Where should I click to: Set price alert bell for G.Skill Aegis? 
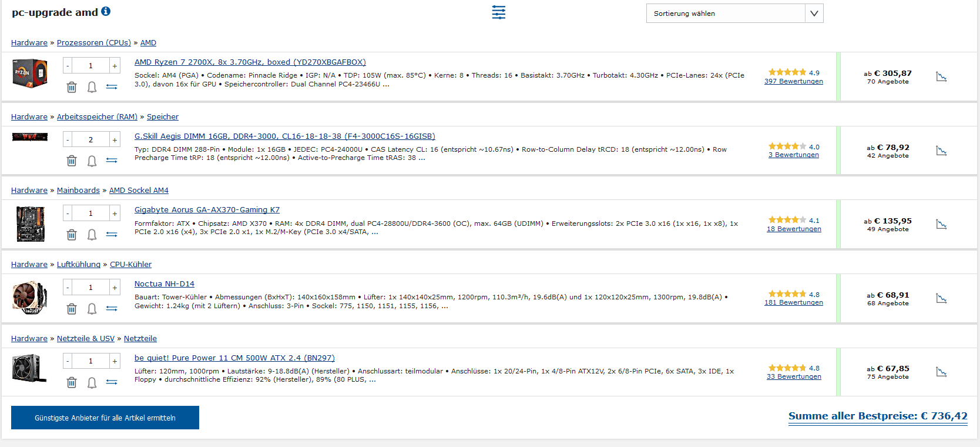(92, 161)
